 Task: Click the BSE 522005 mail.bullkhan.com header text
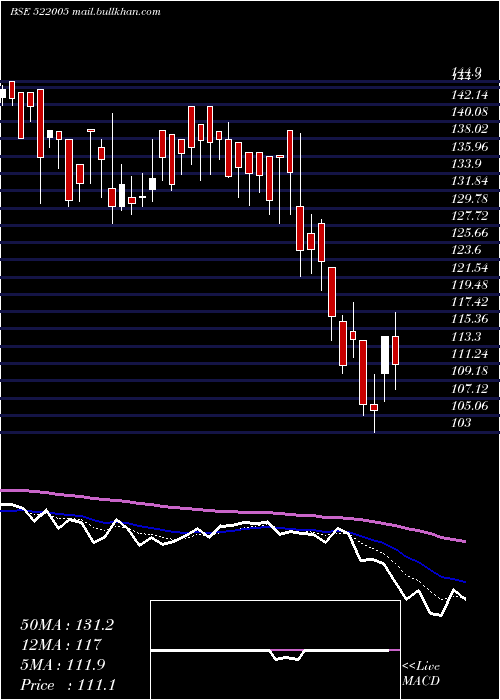click(85, 12)
